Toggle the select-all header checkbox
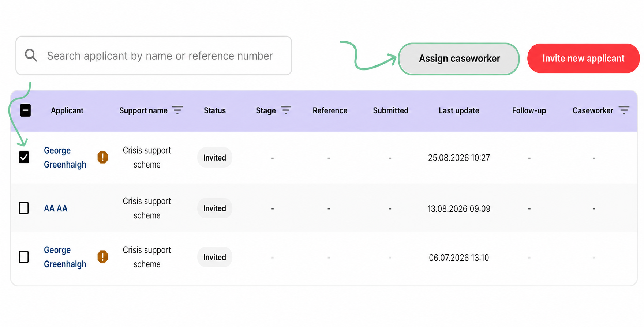The height and width of the screenshot is (327, 644). [x=25, y=110]
